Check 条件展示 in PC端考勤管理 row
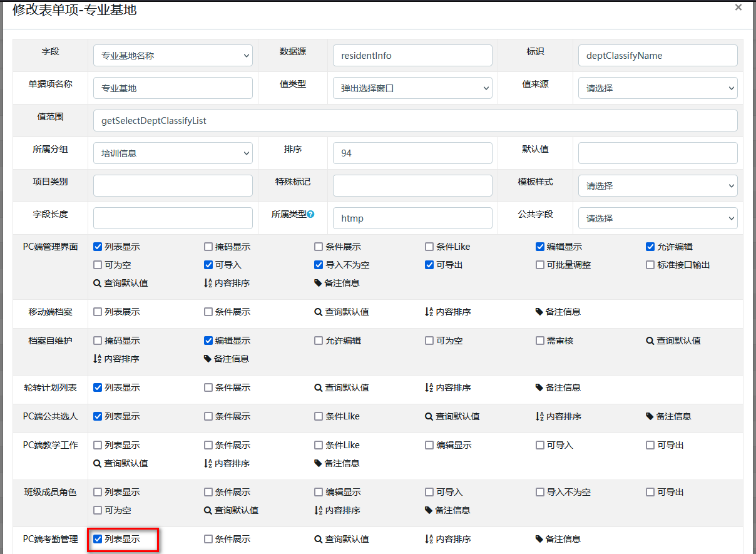Image resolution: width=756 pixels, height=554 pixels. coord(208,539)
